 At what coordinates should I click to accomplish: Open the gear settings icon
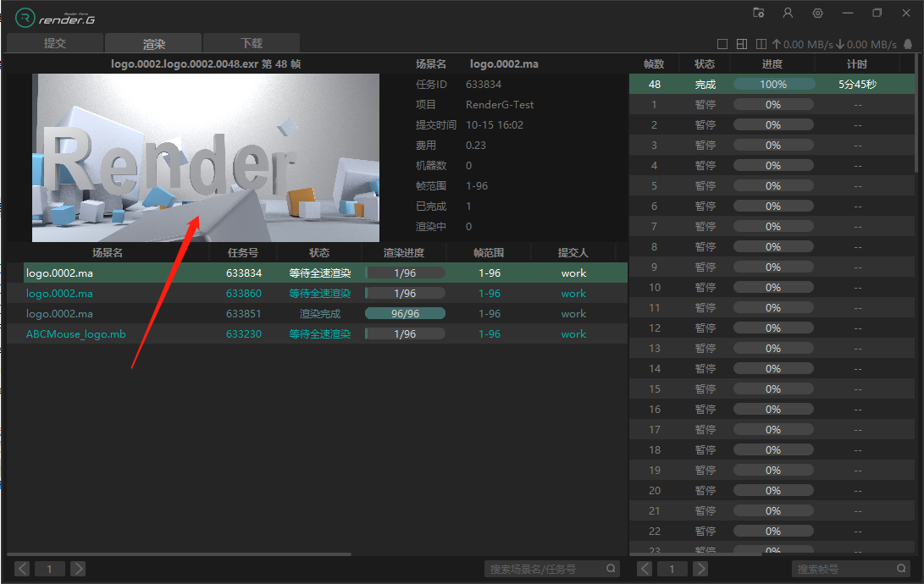(x=817, y=14)
